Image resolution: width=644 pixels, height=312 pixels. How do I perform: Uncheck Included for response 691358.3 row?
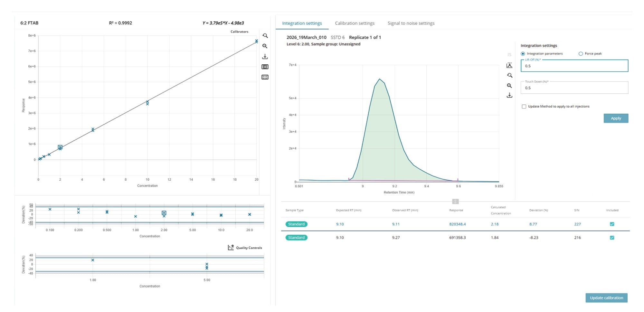tap(612, 238)
